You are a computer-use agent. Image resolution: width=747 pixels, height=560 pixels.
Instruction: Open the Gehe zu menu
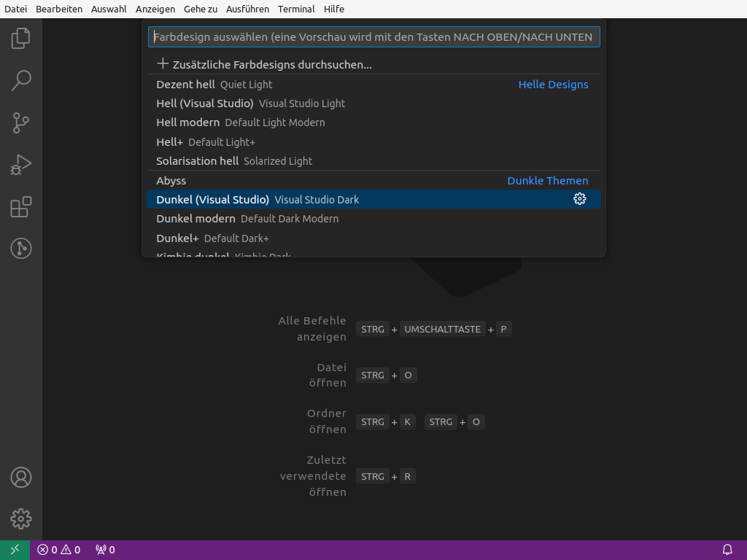[201, 9]
